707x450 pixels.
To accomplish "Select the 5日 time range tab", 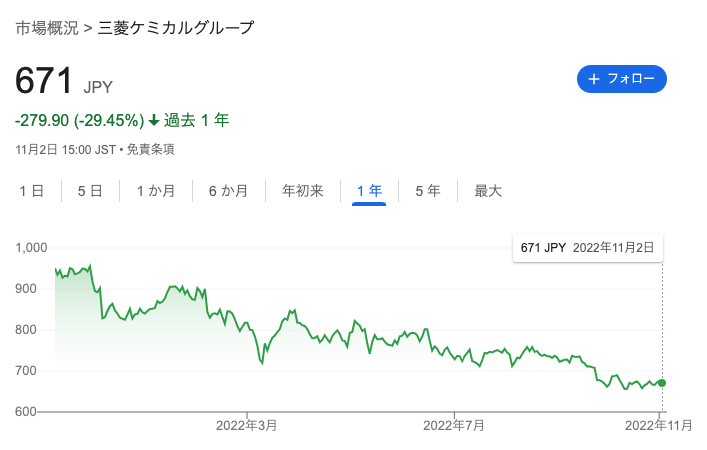I will (90, 191).
